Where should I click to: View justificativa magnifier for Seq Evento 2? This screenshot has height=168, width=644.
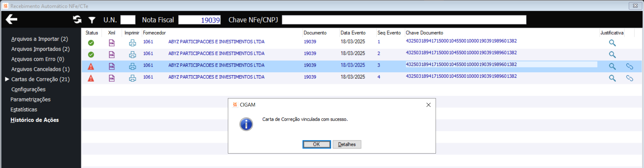[612, 55]
